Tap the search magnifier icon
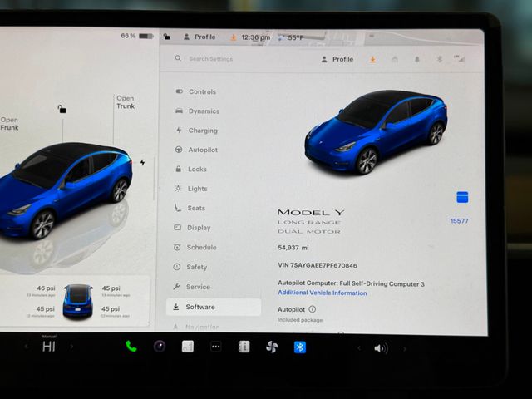532x399 pixels. click(178, 58)
